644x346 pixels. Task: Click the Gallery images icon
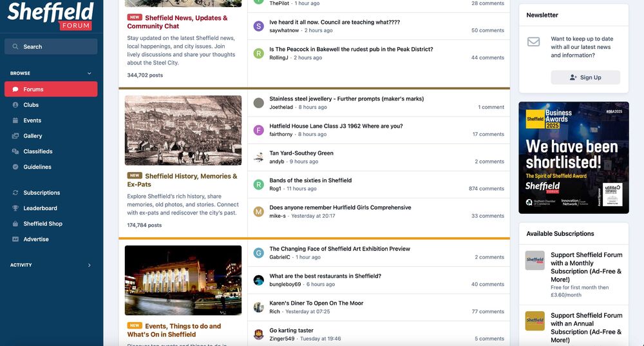[x=15, y=136]
